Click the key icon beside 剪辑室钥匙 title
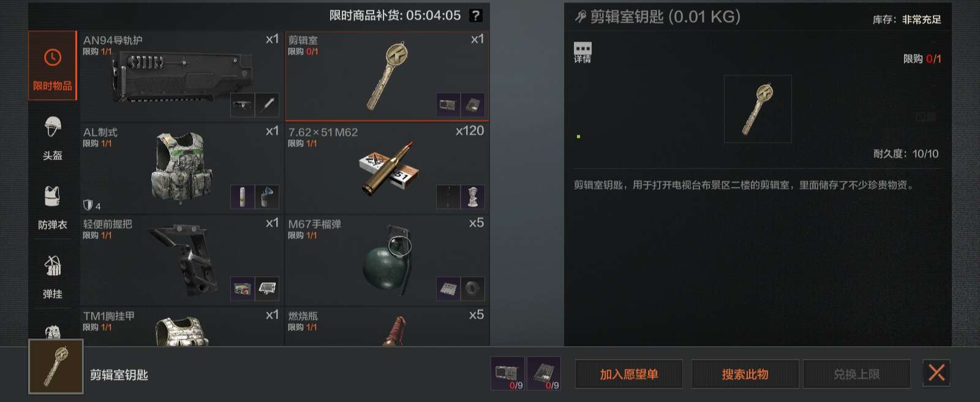This screenshot has width=980, height=402. (580, 17)
